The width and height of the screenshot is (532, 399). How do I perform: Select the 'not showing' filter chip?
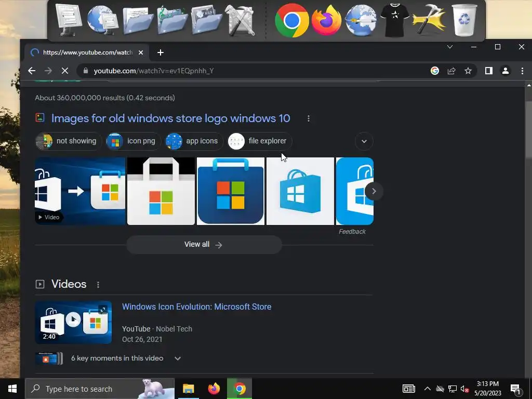[69, 141]
